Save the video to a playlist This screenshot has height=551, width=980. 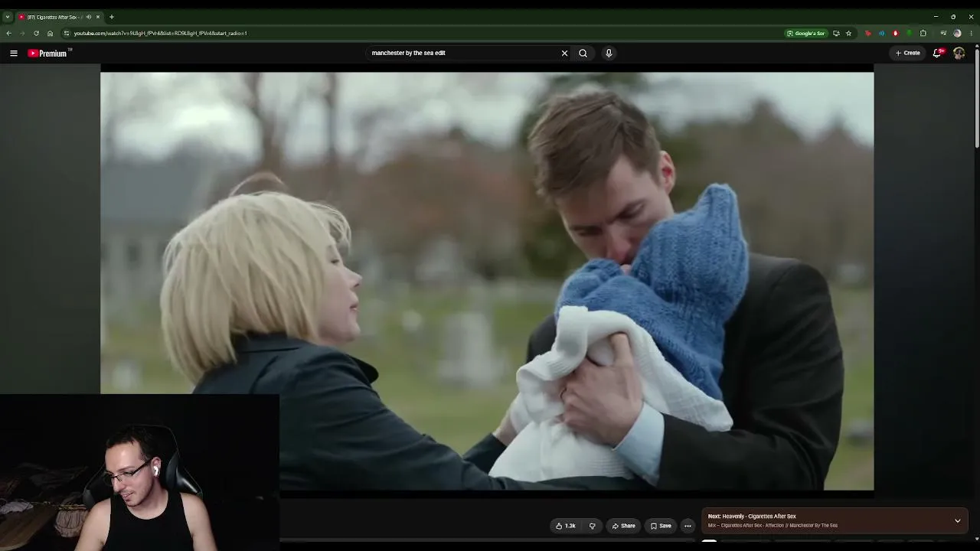pyautogui.click(x=661, y=526)
